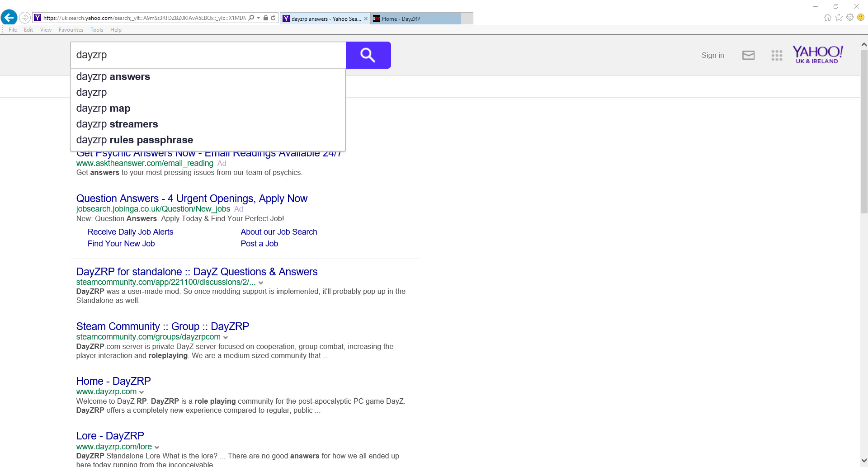The width and height of the screenshot is (868, 467).
Task: Select suggestion dayzrp streamers
Action: click(x=208, y=124)
